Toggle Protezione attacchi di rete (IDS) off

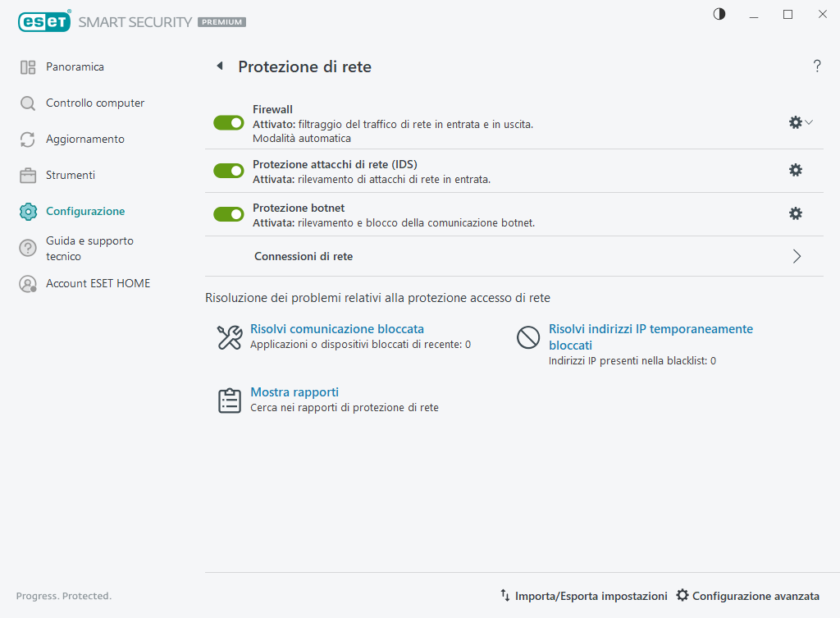pyautogui.click(x=228, y=170)
